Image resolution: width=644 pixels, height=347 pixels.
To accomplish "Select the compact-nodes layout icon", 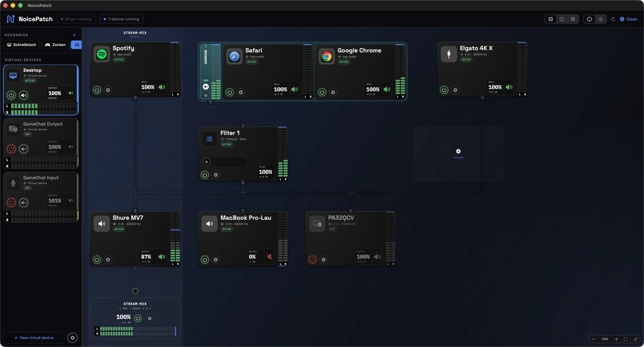I will (601, 19).
